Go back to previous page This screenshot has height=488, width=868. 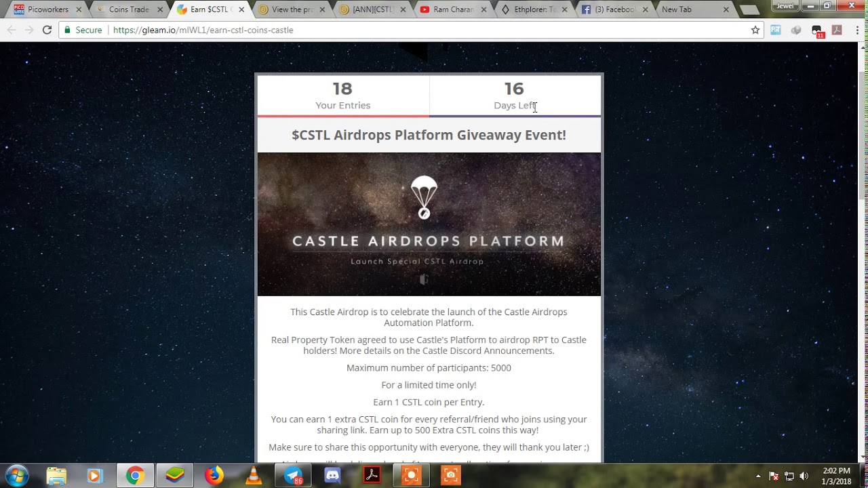[12, 30]
